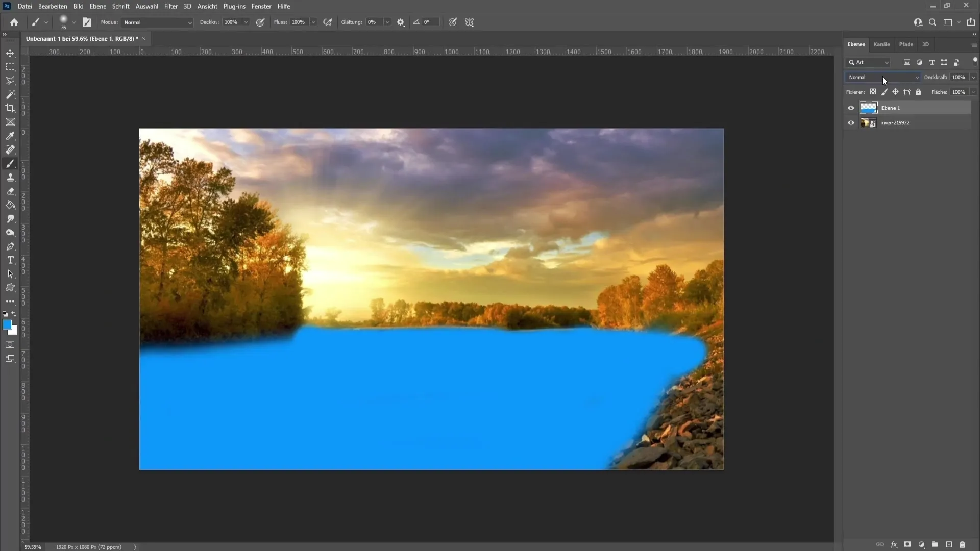Select the Eraser tool
Image resolution: width=980 pixels, height=551 pixels.
10,191
